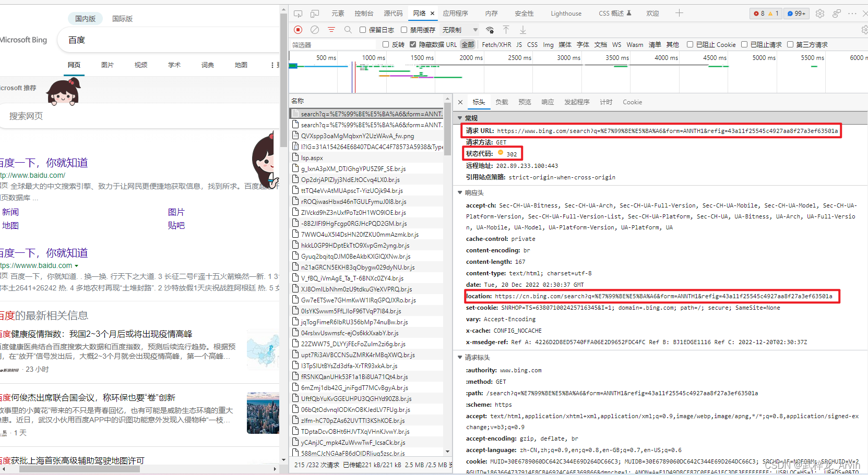Screen dimensions: 868x475
Task: Click the 搜索网页 input field
Action: coord(138,116)
